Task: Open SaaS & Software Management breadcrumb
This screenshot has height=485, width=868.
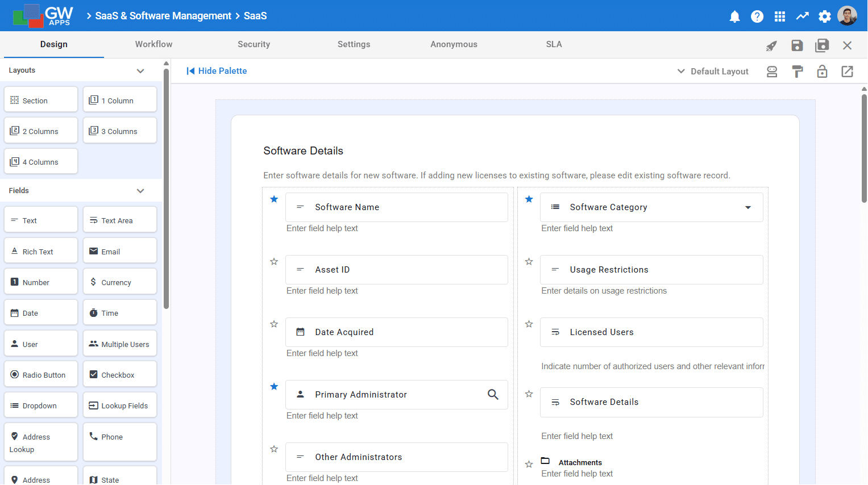Action: (163, 16)
